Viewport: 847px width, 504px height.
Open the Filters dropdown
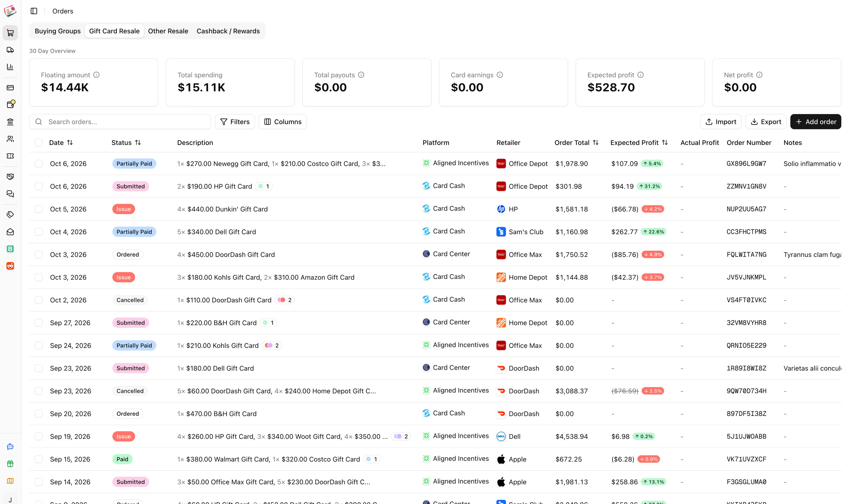(x=235, y=122)
